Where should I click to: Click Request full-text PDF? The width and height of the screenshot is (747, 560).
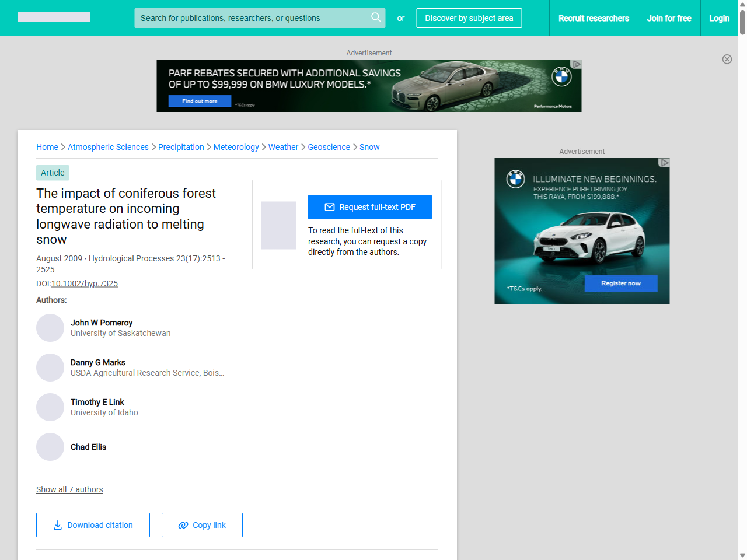(x=370, y=207)
